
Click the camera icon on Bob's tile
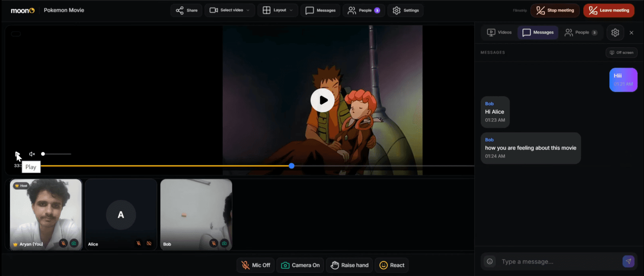point(224,243)
